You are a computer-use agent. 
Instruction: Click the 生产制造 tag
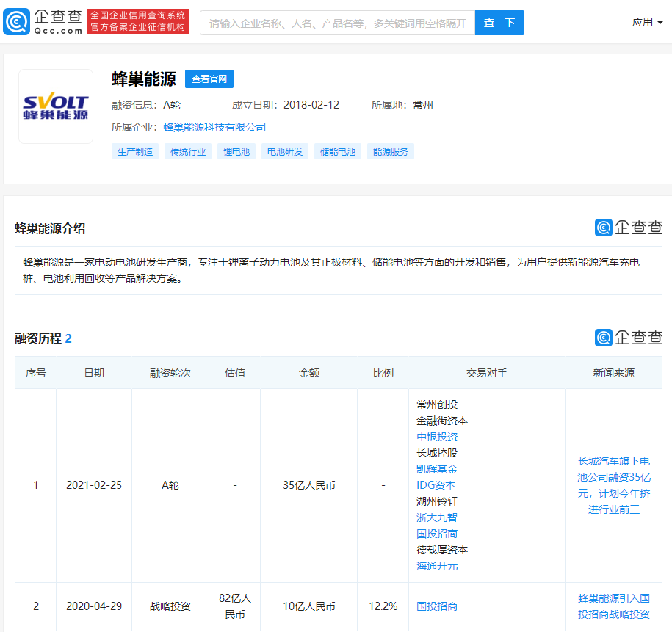click(x=134, y=151)
